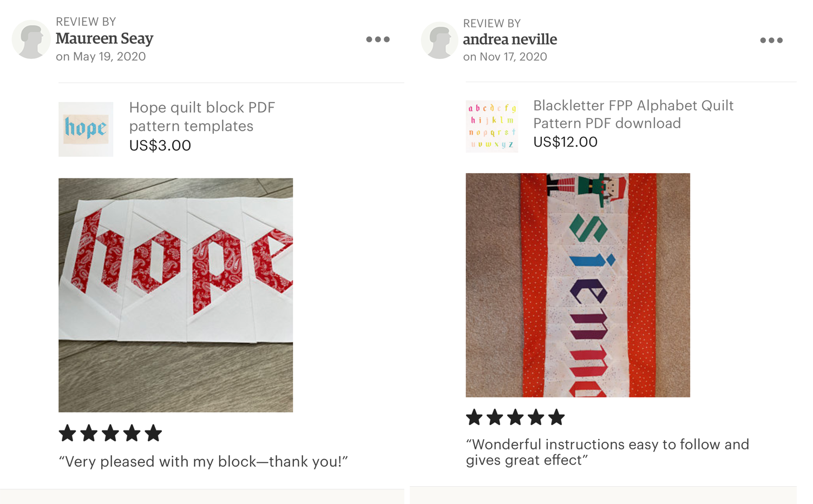
Task: Click andrea neville's avatar icon
Action: click(439, 41)
